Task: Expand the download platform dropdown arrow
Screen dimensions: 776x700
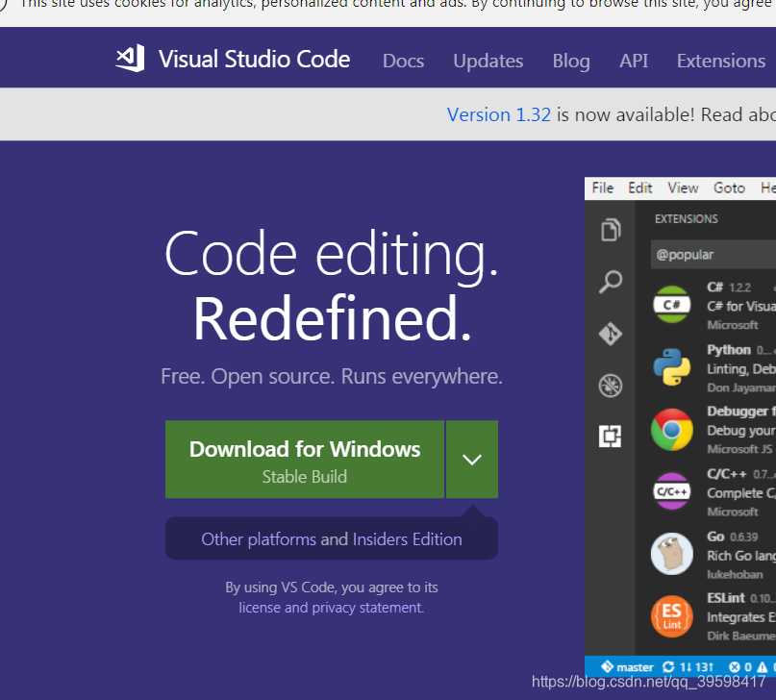Action: 471,459
